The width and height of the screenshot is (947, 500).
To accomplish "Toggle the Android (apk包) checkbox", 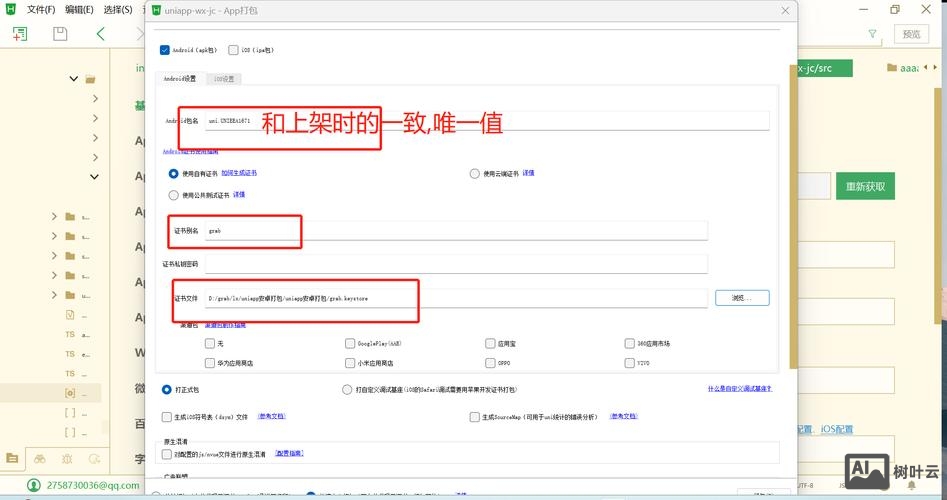I will point(165,49).
